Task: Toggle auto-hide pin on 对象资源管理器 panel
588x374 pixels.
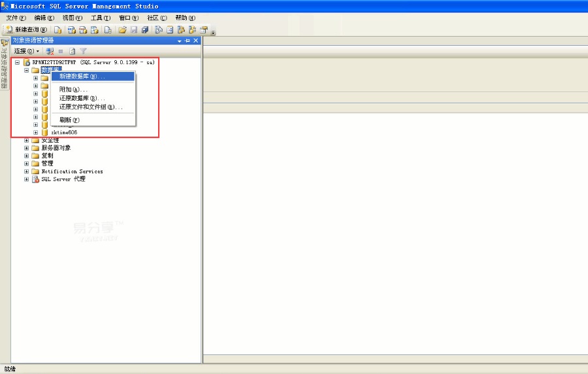Action: pyautogui.click(x=188, y=41)
